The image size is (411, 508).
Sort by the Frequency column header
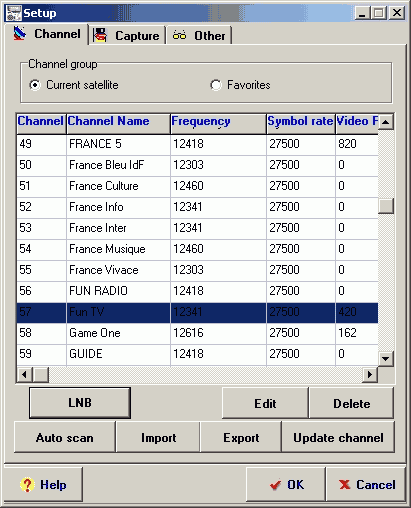[x=218, y=124]
